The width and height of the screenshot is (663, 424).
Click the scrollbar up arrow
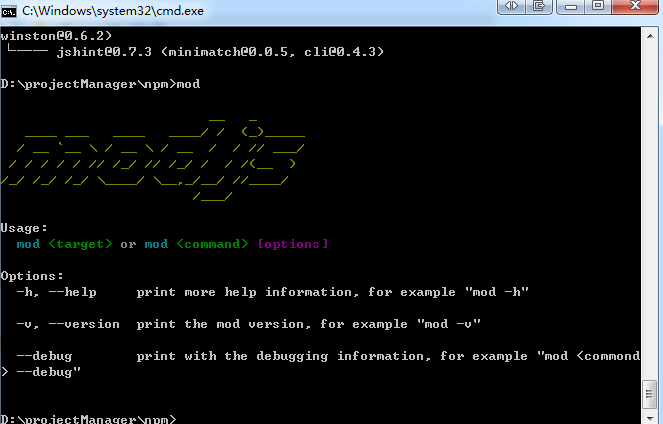[650, 36]
